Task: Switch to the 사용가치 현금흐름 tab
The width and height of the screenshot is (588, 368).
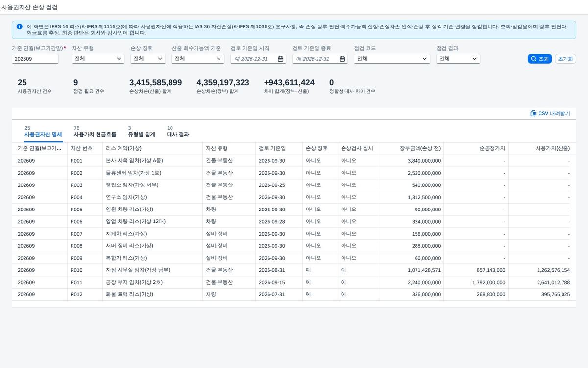Action: click(95, 131)
